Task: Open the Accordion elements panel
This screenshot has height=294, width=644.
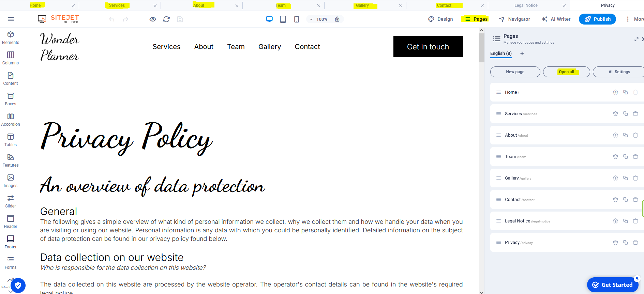Action: 11,119
